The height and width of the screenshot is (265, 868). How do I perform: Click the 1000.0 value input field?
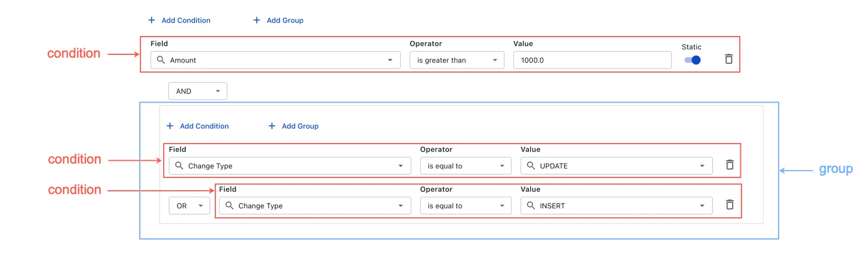[x=592, y=60]
